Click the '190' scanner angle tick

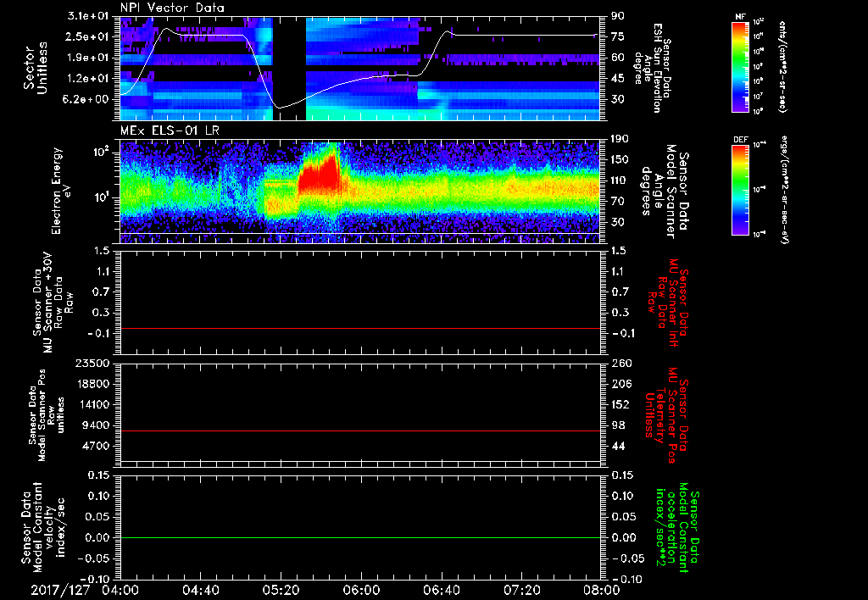[620, 139]
